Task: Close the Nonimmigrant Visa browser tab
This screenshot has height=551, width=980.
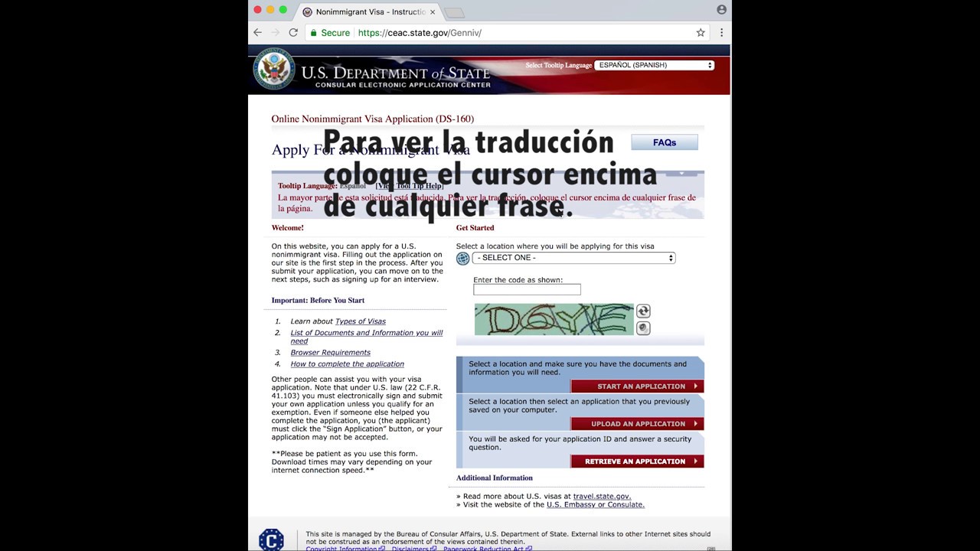Action: pos(433,12)
